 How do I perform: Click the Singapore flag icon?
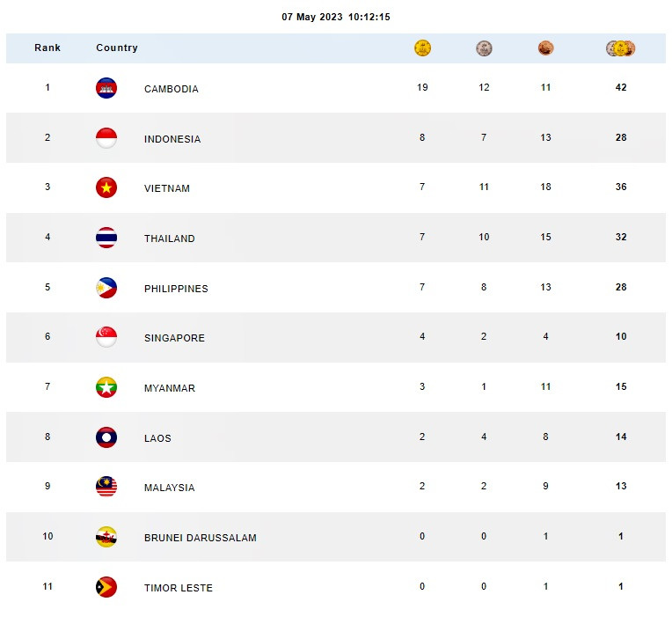[x=106, y=337]
